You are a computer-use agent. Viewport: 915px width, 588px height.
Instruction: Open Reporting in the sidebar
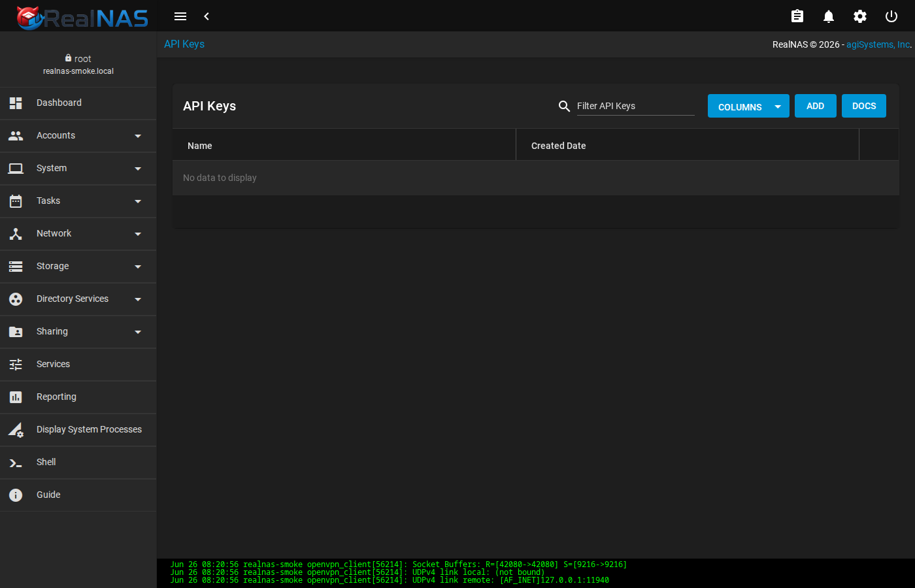pos(78,397)
